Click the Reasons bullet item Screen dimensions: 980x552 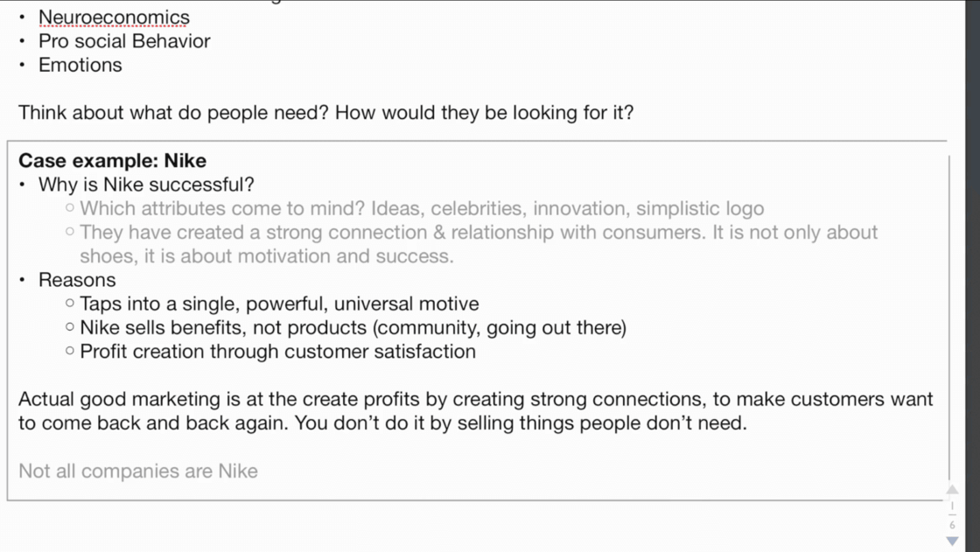coord(77,279)
